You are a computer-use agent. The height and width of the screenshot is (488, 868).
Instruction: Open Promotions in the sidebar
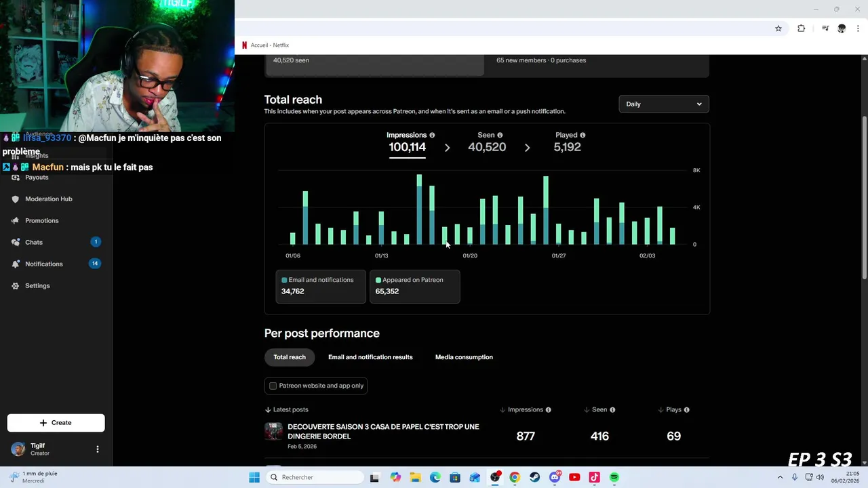tap(42, 221)
